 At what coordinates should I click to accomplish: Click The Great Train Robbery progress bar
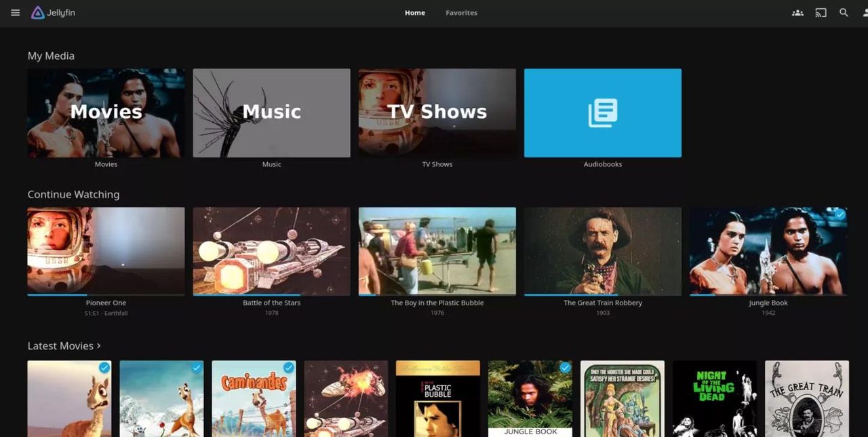pos(603,294)
